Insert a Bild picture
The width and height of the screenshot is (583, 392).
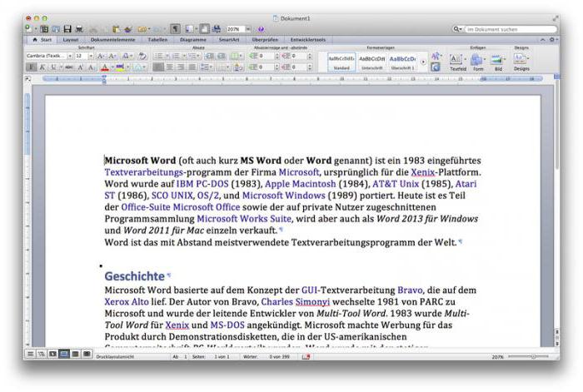click(498, 62)
